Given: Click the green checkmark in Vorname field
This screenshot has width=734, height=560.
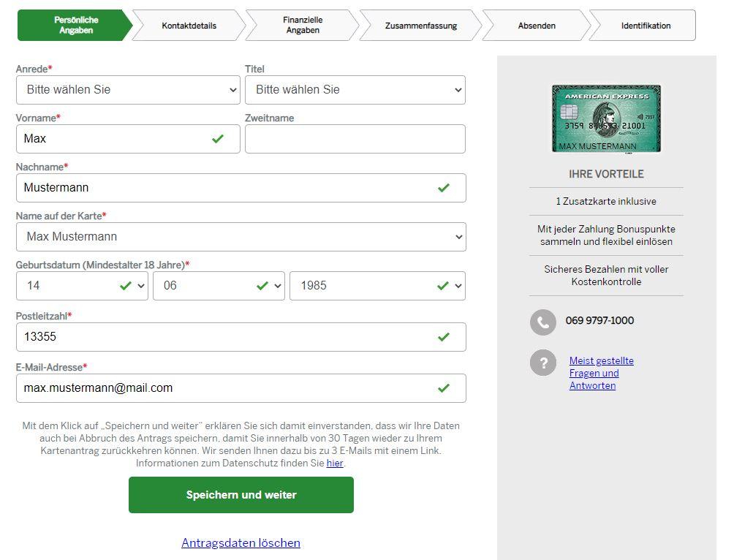Looking at the screenshot, I should point(218,139).
